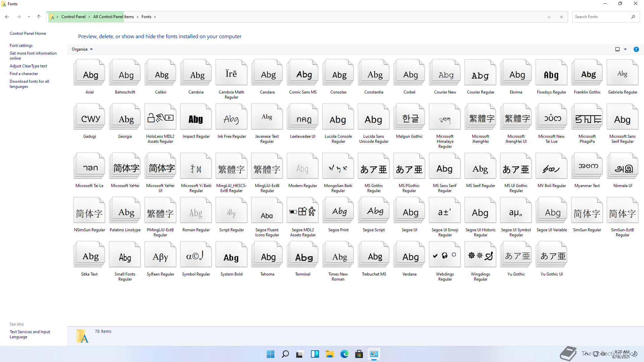The width and height of the screenshot is (644, 362).
Task: Open Text Services and Input Language
Action: click(x=30, y=334)
